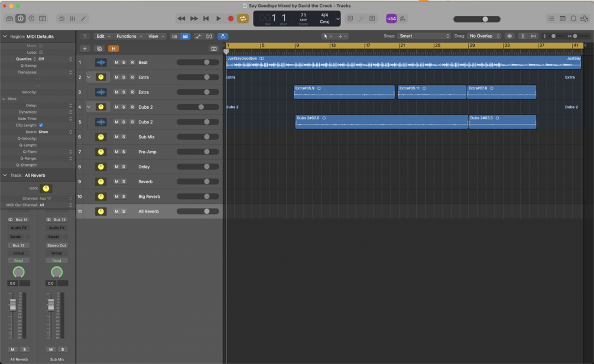Viewport: 594px width, 364px height.
Task: Record-enable the Dubs 2 folder track
Action: 132,107
